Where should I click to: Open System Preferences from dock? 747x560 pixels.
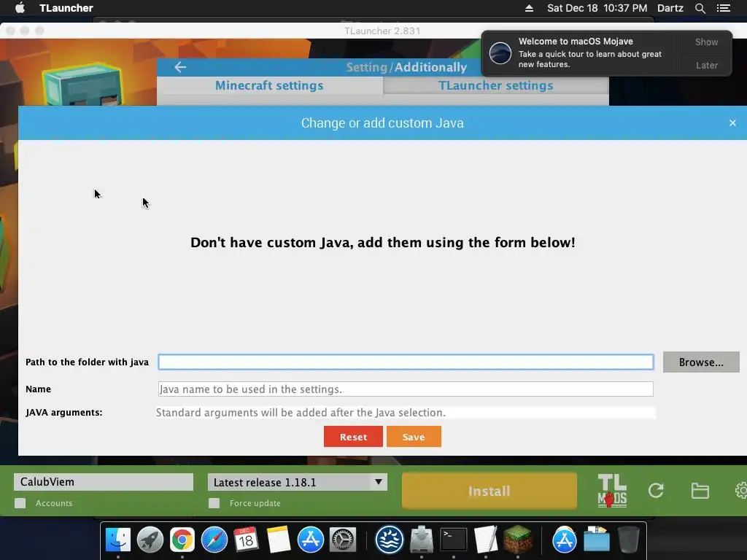click(343, 540)
